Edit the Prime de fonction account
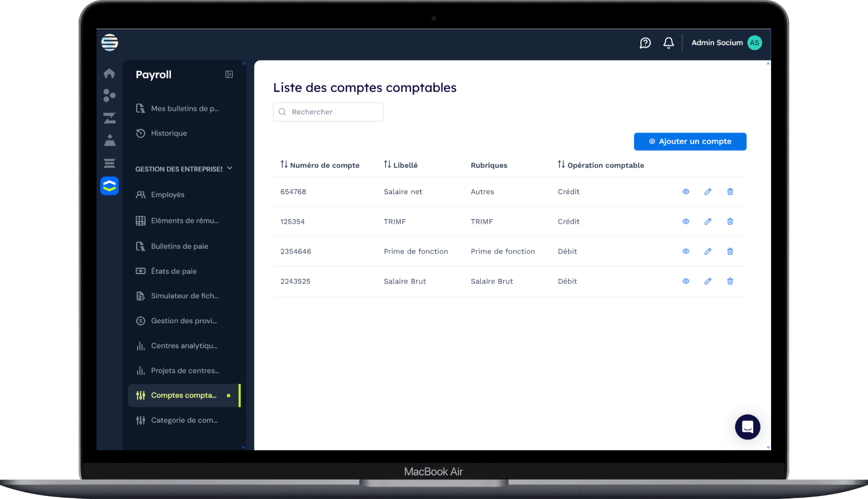 tap(708, 251)
